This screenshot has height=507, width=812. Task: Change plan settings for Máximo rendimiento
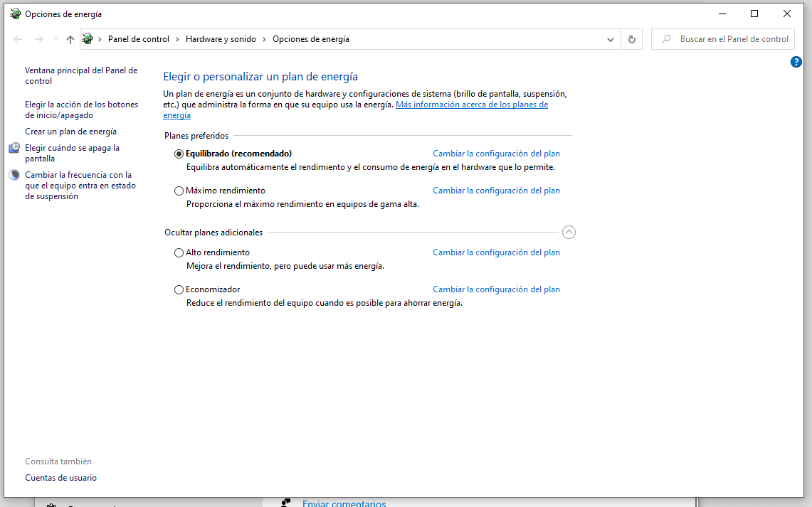point(496,191)
